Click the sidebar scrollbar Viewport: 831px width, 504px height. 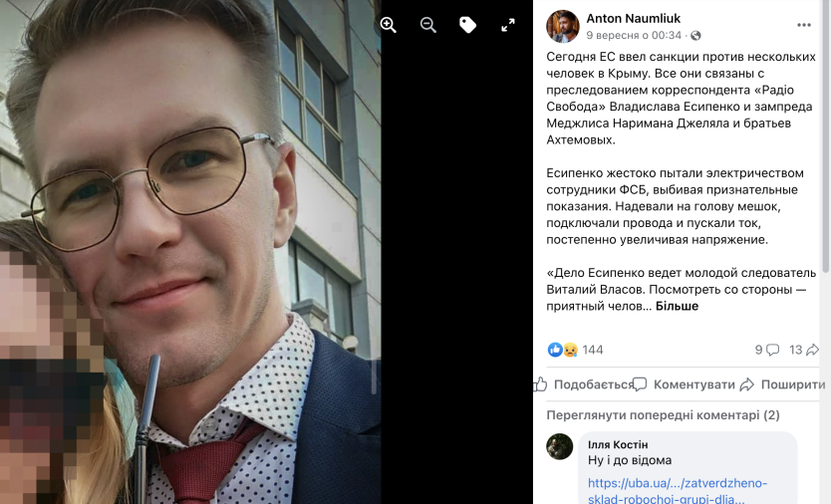[x=825, y=137]
